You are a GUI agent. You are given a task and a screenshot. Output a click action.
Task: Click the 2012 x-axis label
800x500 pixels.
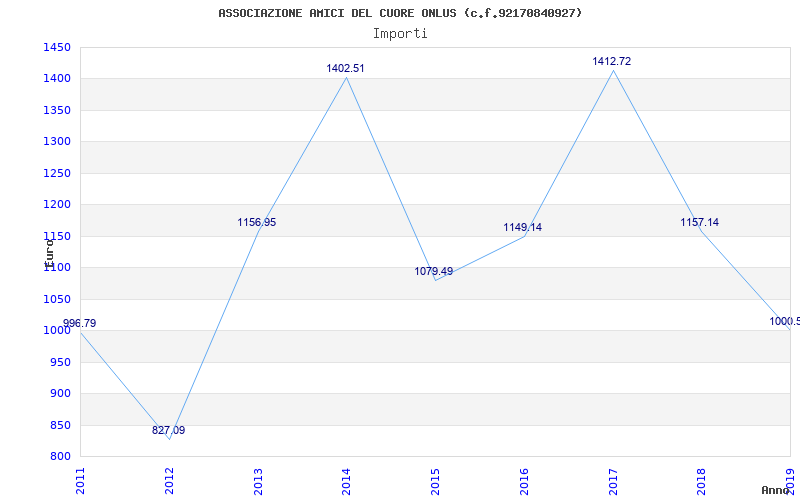click(x=169, y=481)
